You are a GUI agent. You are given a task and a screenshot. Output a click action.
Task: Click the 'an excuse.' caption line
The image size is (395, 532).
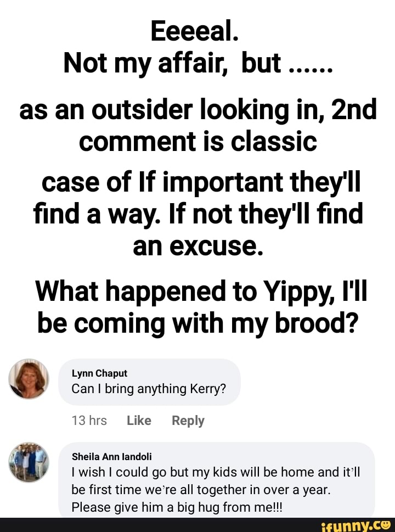coord(197,244)
